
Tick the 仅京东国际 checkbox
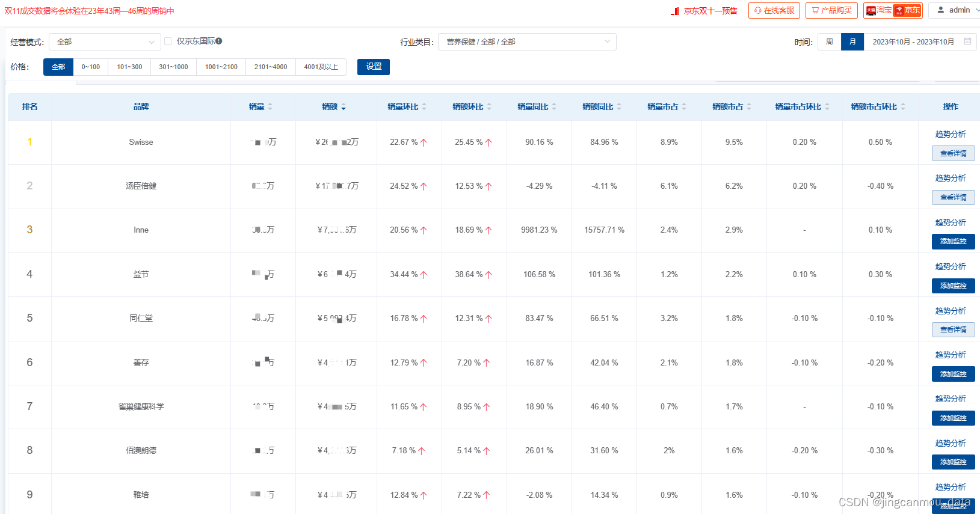click(168, 41)
